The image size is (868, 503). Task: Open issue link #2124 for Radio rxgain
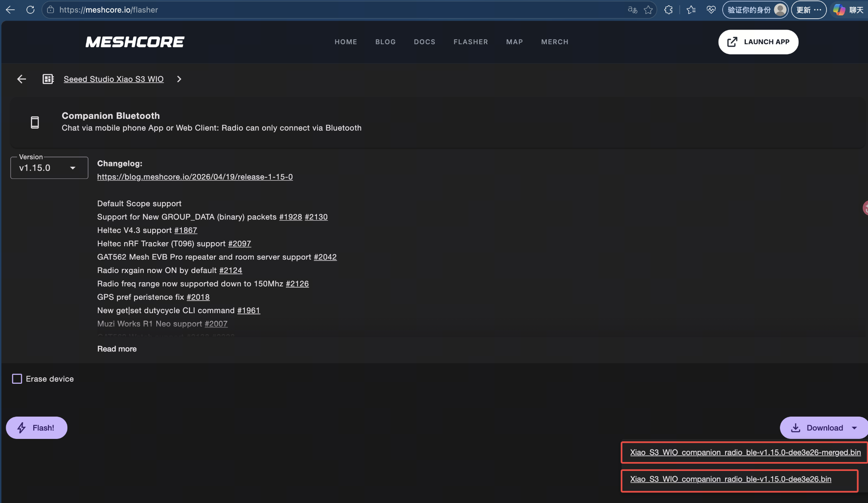coord(231,271)
